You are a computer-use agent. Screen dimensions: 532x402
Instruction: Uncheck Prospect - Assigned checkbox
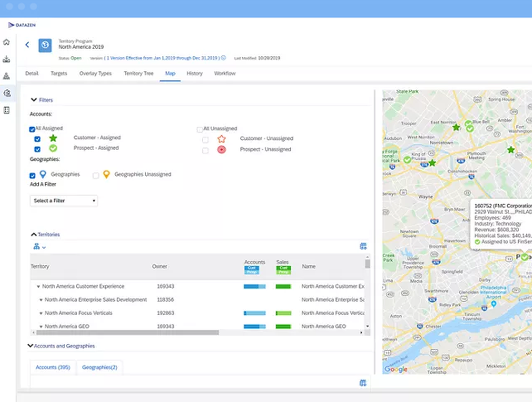[37, 149]
